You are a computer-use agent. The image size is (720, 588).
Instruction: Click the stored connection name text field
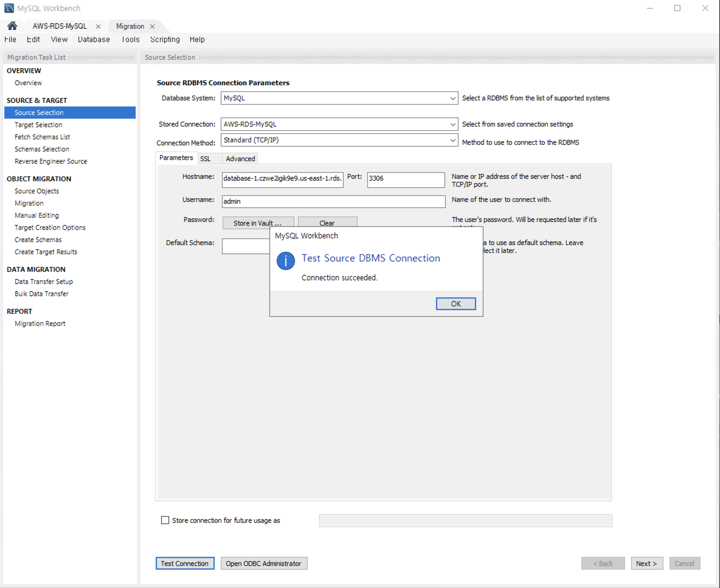pos(466,521)
